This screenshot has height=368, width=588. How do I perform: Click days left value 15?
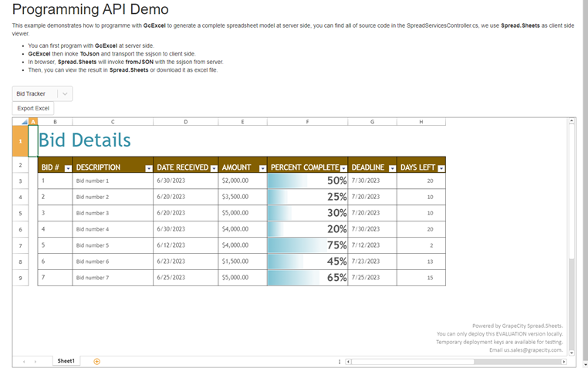pyautogui.click(x=421, y=278)
